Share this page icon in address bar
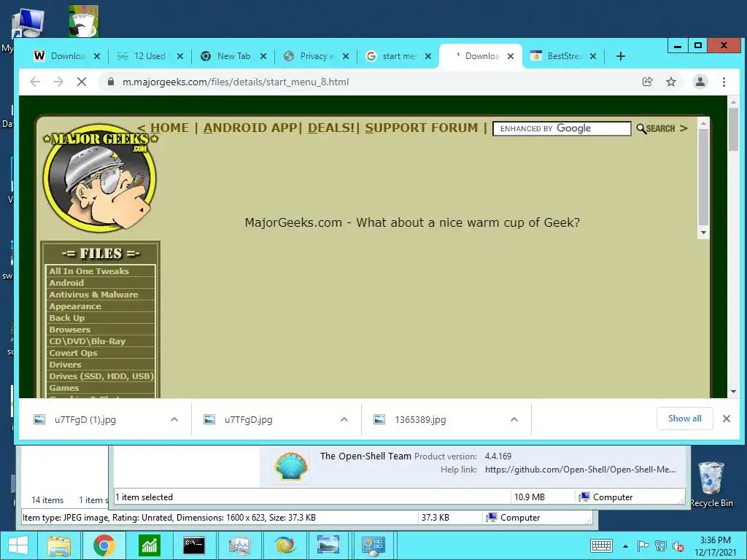This screenshot has width=747, height=560. click(x=647, y=82)
